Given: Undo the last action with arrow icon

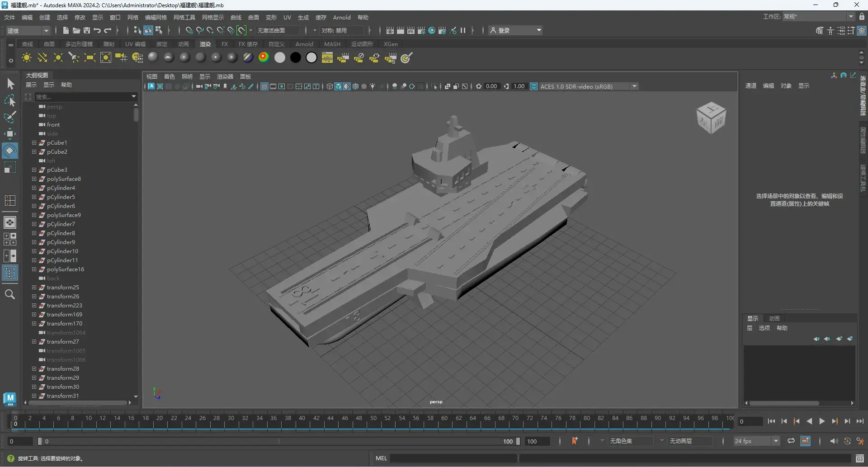Looking at the screenshot, I should tap(97, 30).
